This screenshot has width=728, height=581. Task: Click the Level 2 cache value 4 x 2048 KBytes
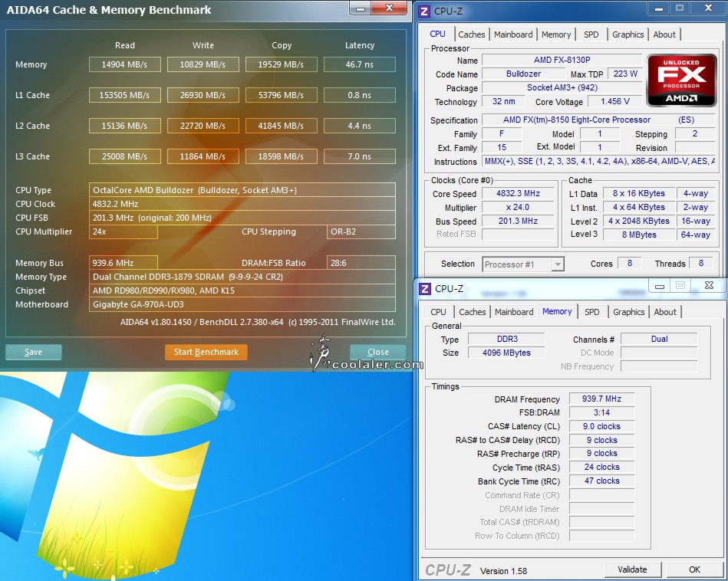pyautogui.click(x=639, y=222)
